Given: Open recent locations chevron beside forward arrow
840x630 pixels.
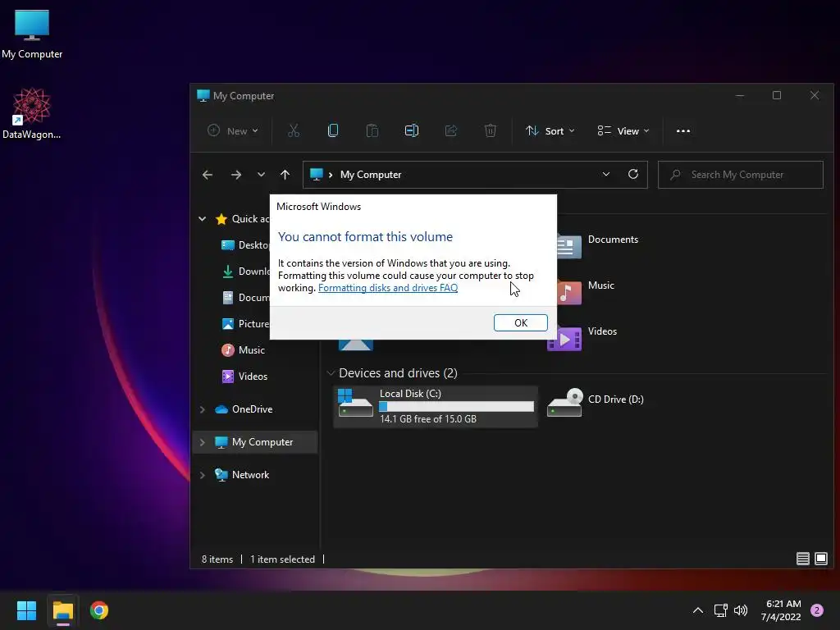Looking at the screenshot, I should click(x=261, y=175).
